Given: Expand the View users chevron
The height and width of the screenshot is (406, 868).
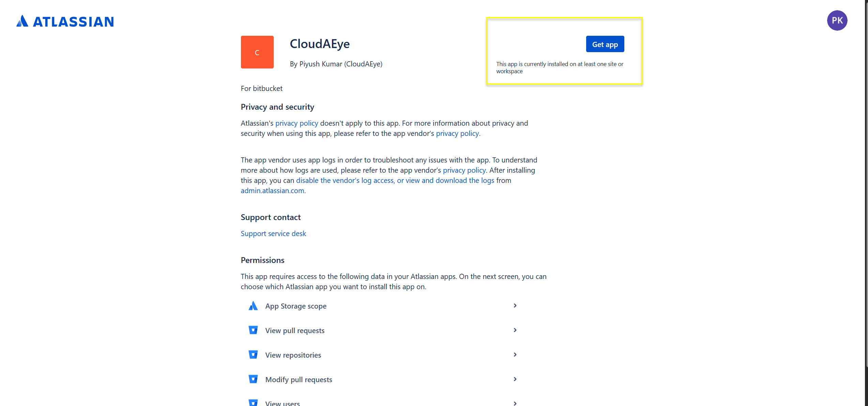Looking at the screenshot, I should pyautogui.click(x=515, y=403).
